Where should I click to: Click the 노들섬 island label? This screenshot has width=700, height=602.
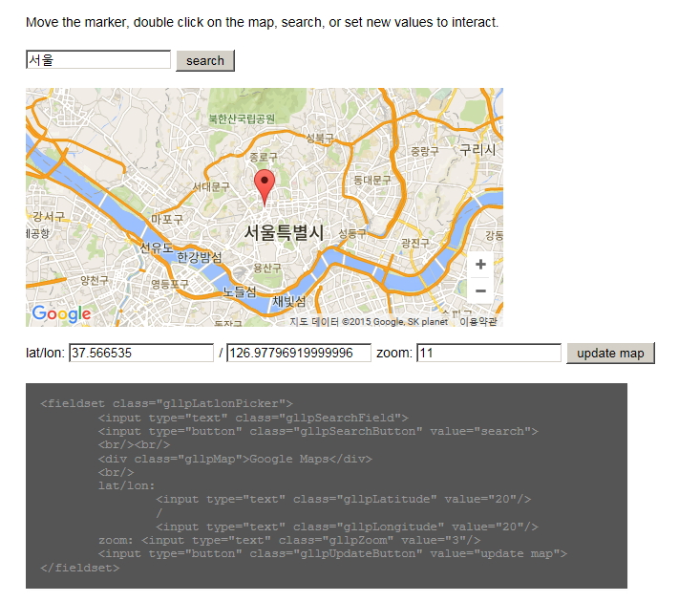click(240, 292)
